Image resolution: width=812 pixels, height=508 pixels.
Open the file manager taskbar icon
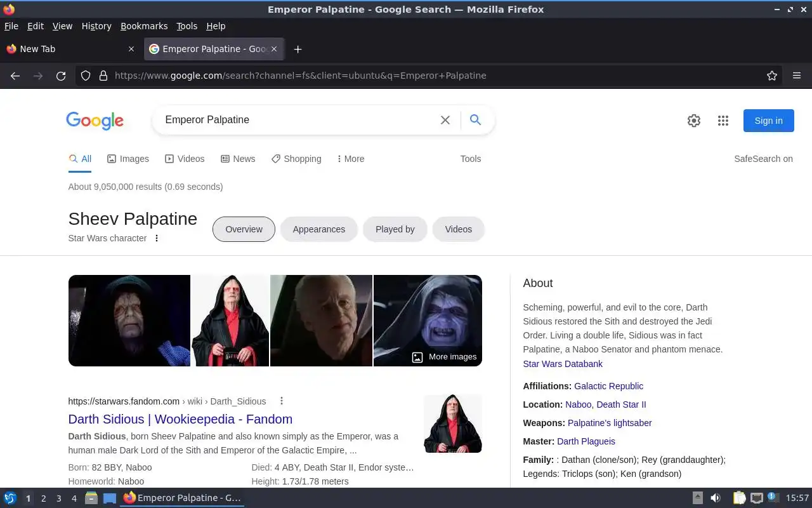91,498
